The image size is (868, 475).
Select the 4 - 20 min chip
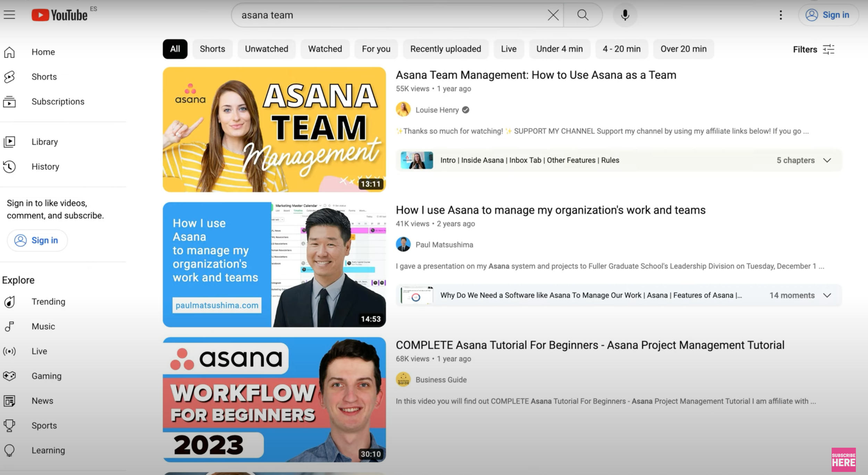[x=621, y=49]
